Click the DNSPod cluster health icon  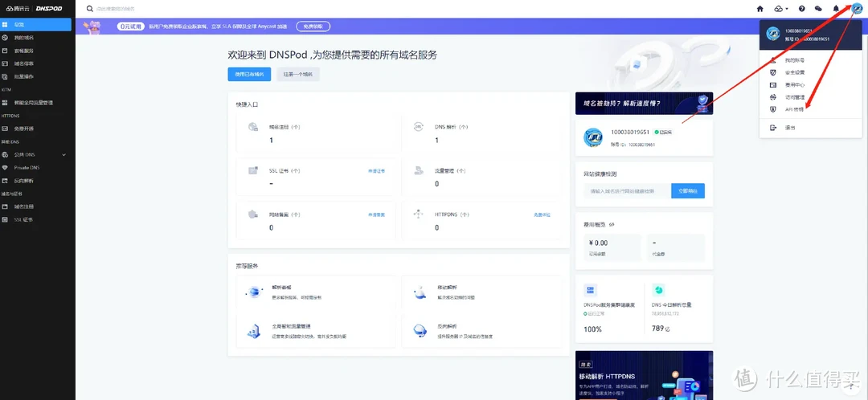pos(591,290)
